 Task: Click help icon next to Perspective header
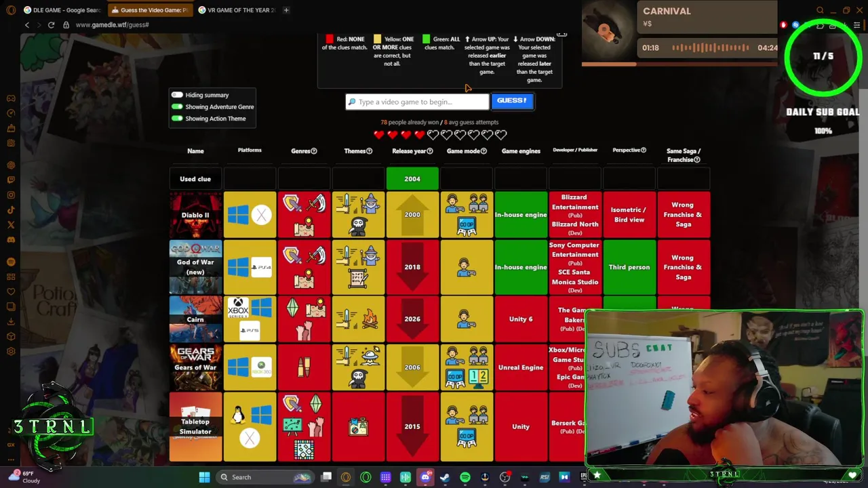click(644, 150)
